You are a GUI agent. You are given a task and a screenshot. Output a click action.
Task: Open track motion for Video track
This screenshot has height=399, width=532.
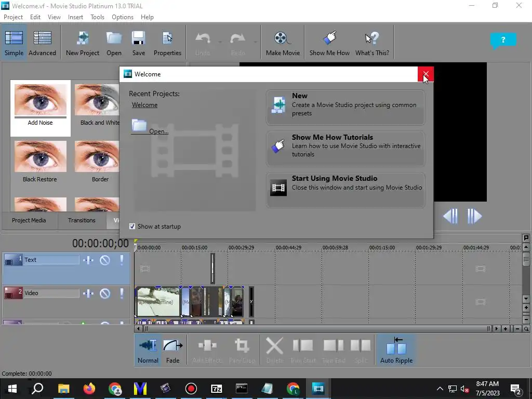point(88,293)
